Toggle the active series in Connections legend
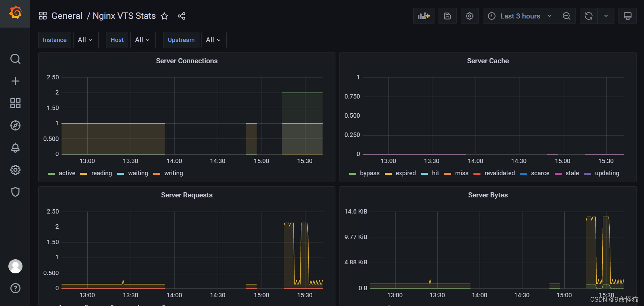The image size is (644, 306). pos(67,173)
